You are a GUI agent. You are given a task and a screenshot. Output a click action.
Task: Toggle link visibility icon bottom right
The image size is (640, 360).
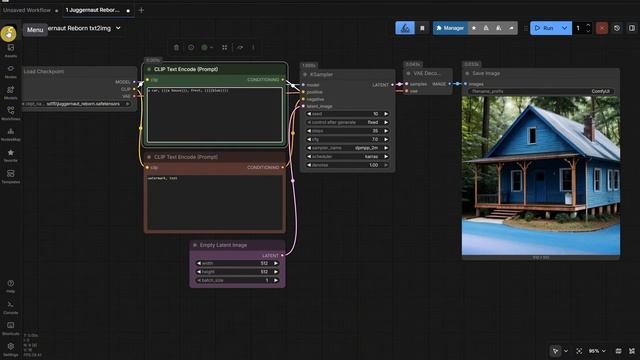(632, 351)
